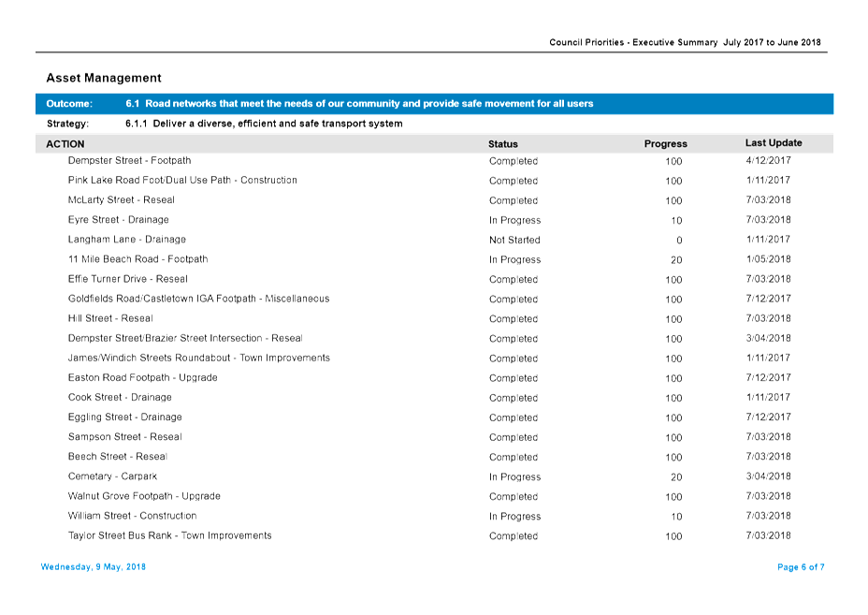The width and height of the screenshot is (868, 615).
Task: Click 'Taylor Street Bus Rank - Town Improvements'
Action: [170, 535]
